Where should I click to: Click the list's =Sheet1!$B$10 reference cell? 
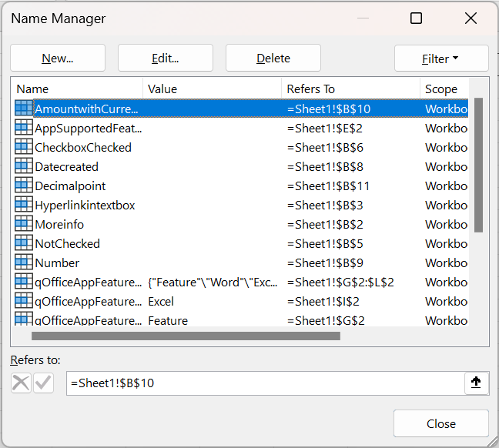329,109
